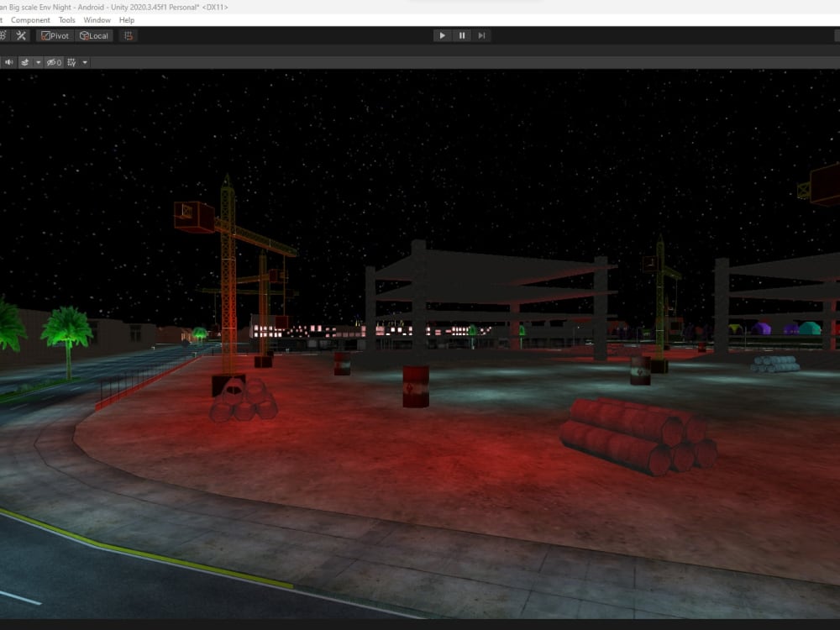Open the Help menu
This screenshot has width=840, height=630.
coord(126,19)
